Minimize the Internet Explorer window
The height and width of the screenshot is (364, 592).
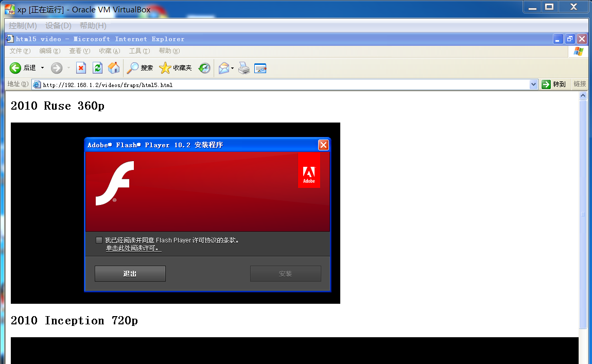coord(558,39)
